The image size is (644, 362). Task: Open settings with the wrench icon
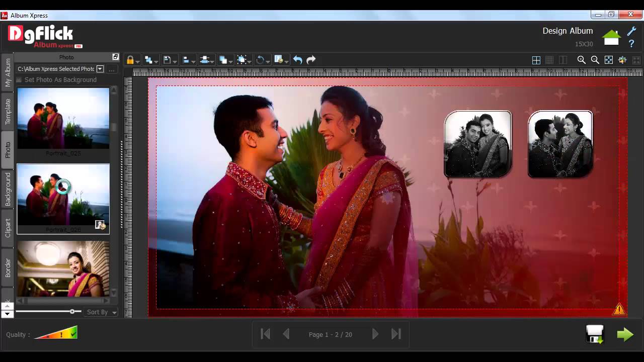tap(631, 31)
